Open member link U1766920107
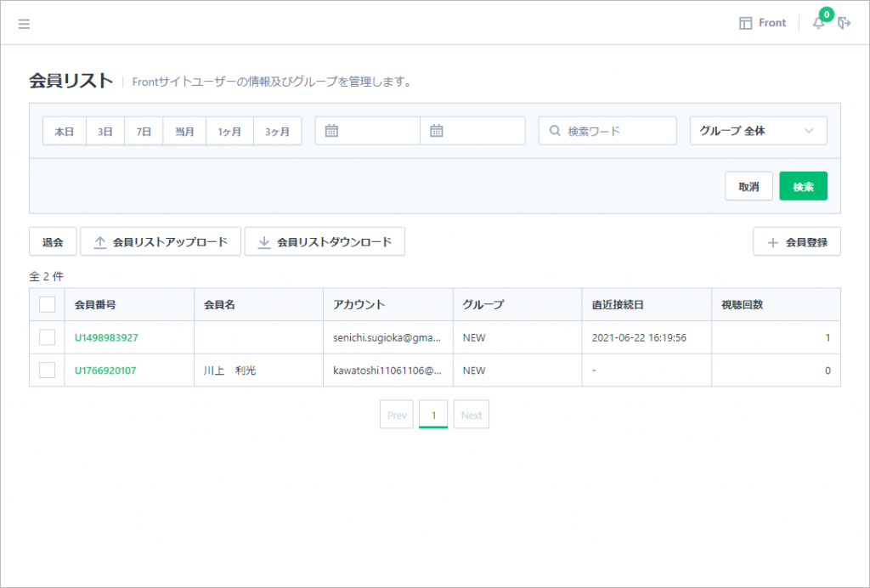Image resolution: width=870 pixels, height=588 pixels. 105,370
